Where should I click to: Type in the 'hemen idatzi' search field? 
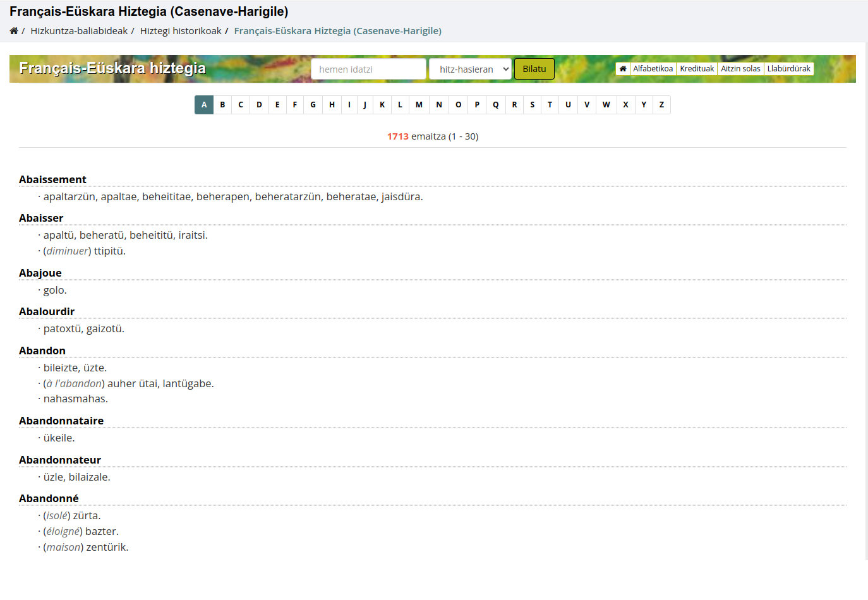[x=368, y=69]
